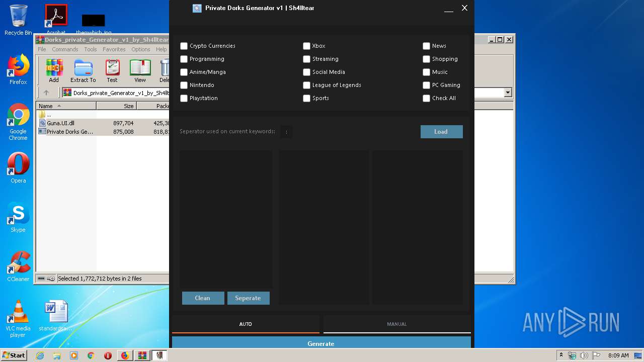Screen dimensions: 644x362
Task: Open the Skype desktop icon
Action: (x=18, y=217)
